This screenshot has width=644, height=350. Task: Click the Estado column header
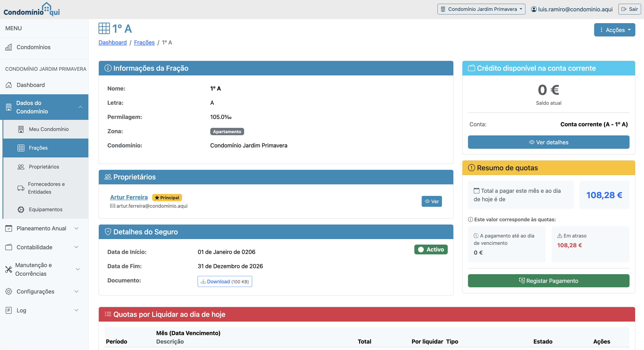[543, 342]
